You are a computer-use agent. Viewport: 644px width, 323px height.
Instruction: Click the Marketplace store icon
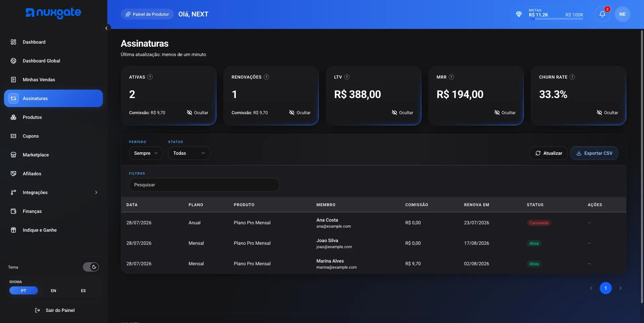13,155
